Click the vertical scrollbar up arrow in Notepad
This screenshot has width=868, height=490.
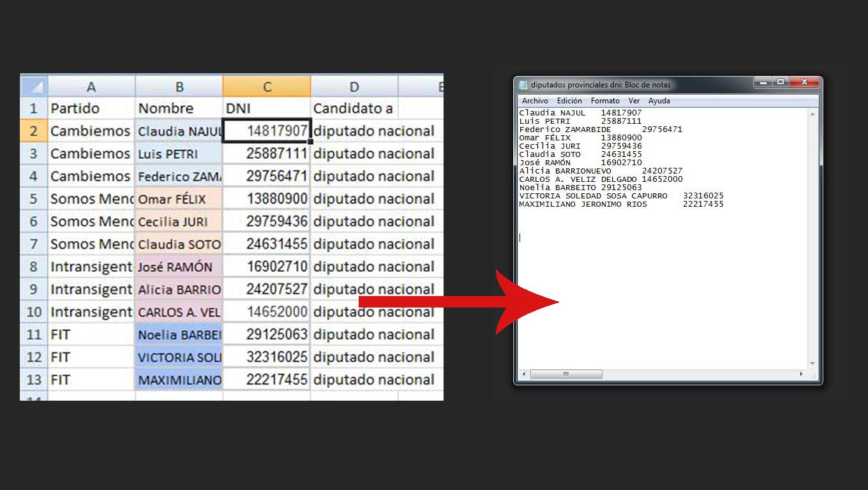(812, 114)
